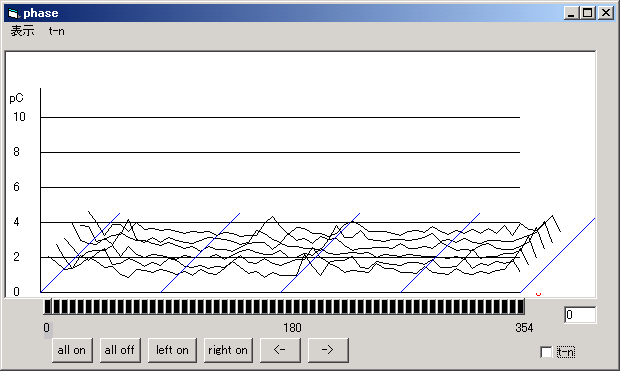This screenshot has width=620, height=371.
Task: Open the t-n menu
Action: 57,31
